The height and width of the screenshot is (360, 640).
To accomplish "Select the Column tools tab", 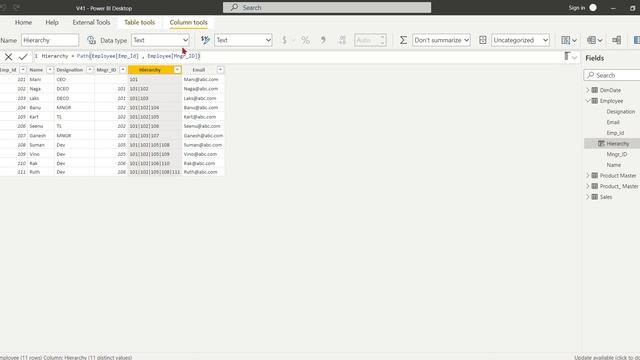I will (189, 22).
